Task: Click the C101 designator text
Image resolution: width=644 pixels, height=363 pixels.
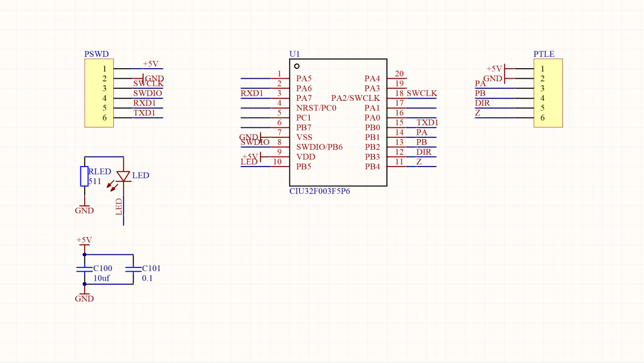Action: click(151, 269)
